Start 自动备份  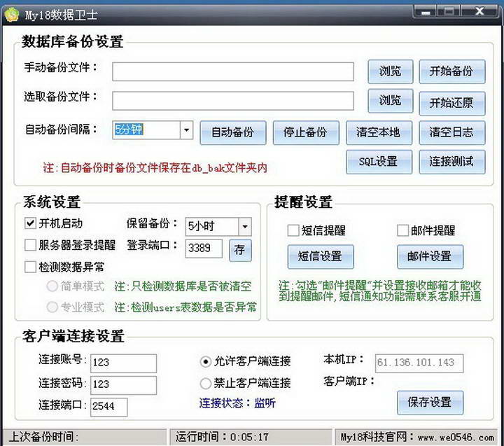232,132
